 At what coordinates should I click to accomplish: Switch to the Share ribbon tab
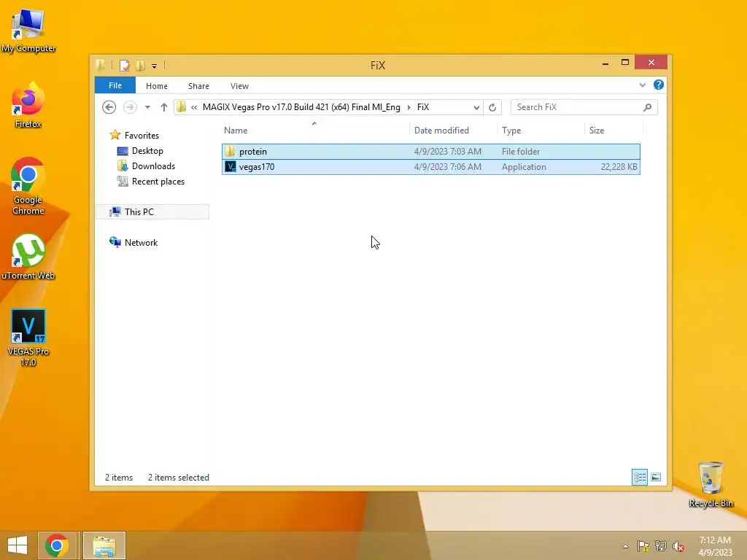click(x=198, y=86)
